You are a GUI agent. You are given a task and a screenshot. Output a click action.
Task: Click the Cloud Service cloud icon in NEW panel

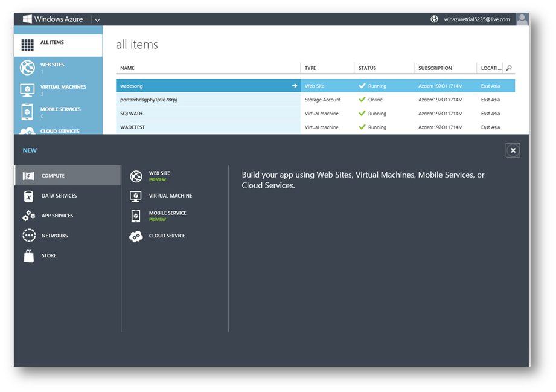click(x=136, y=236)
